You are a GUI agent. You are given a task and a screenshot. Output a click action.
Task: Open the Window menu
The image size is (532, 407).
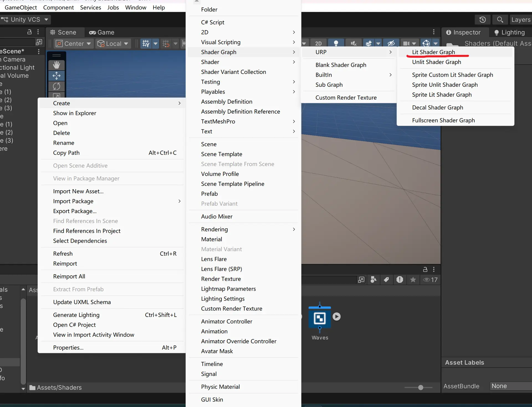pos(136,7)
